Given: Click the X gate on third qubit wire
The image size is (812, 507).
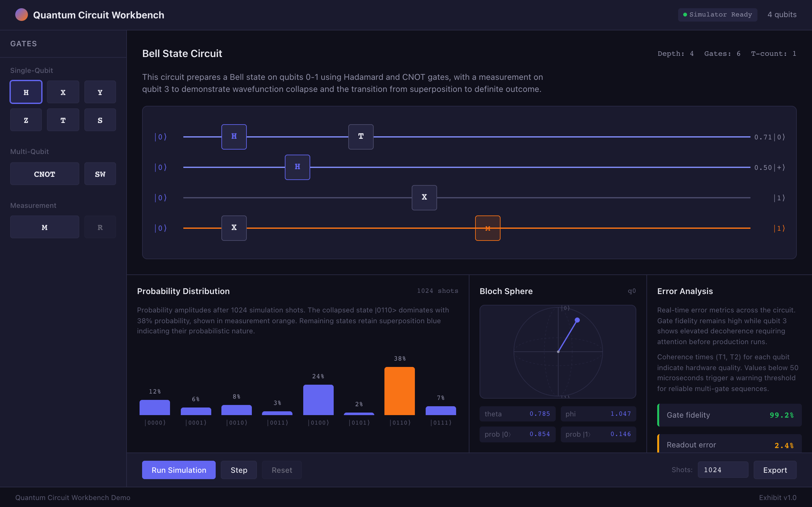Looking at the screenshot, I should [x=424, y=197].
